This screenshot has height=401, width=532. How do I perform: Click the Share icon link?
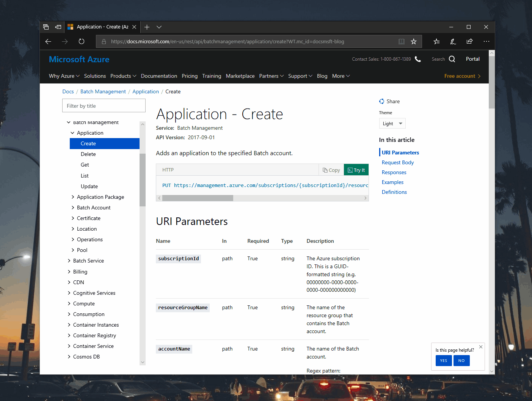pos(389,102)
